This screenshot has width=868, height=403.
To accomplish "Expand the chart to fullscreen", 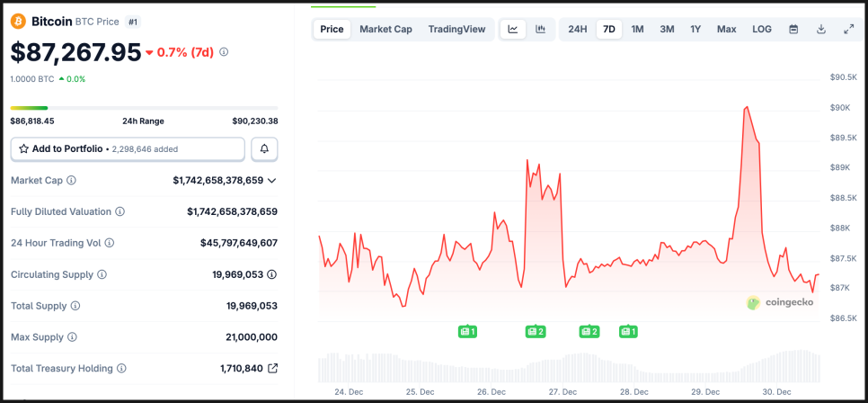I will click(x=848, y=29).
